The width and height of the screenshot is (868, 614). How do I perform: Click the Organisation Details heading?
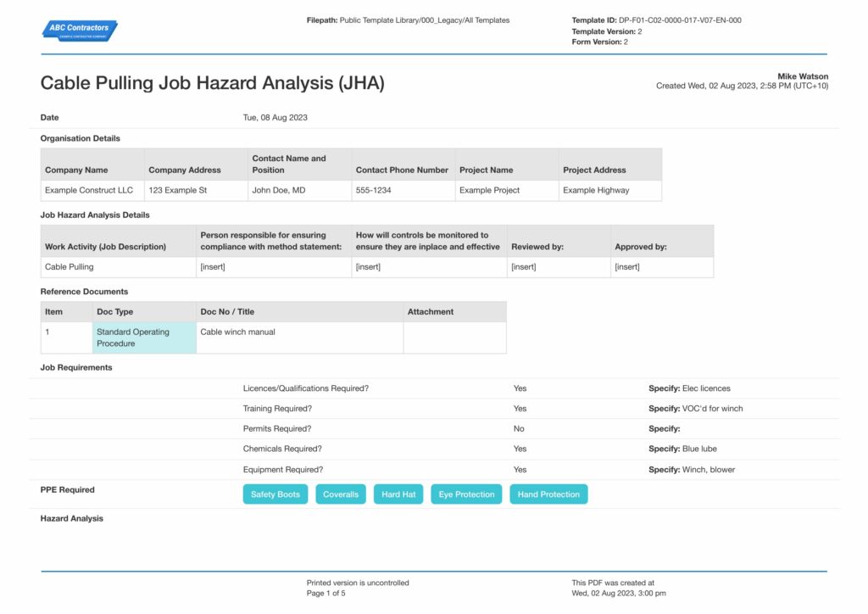81,138
